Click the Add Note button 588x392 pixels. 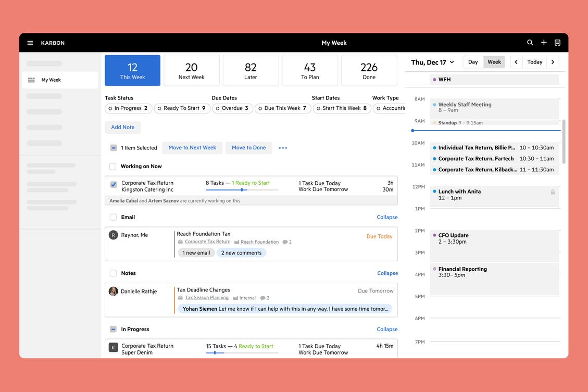122,128
